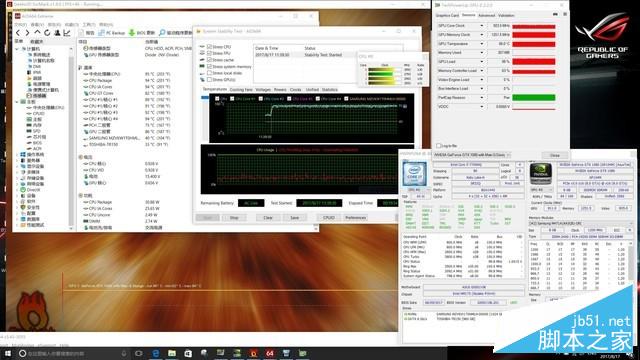Click Save in System Stability Test
The height and width of the screenshot is (360, 640).
pyautogui.click(x=295, y=218)
